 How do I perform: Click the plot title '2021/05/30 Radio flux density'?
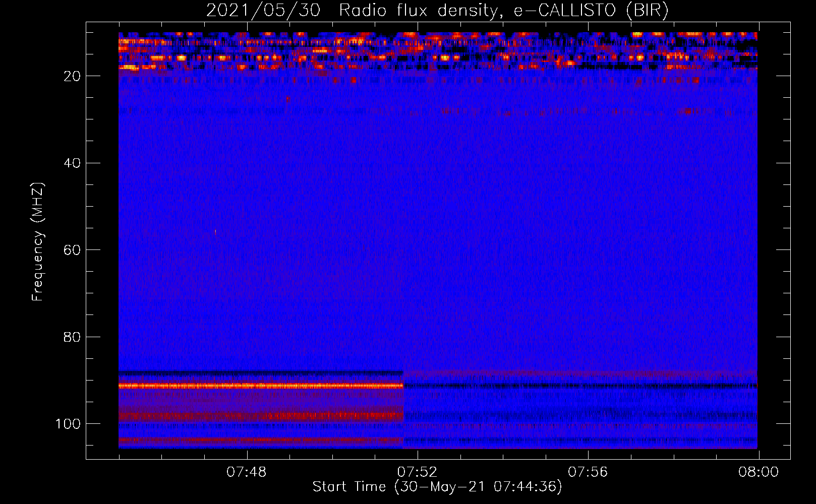437,11
